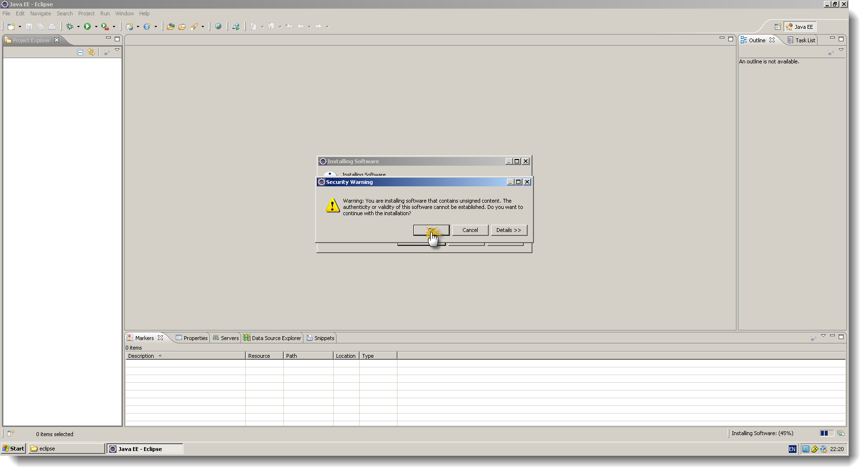Select the Debug icon in the toolbar
This screenshot has height=475, width=868.
click(70, 26)
